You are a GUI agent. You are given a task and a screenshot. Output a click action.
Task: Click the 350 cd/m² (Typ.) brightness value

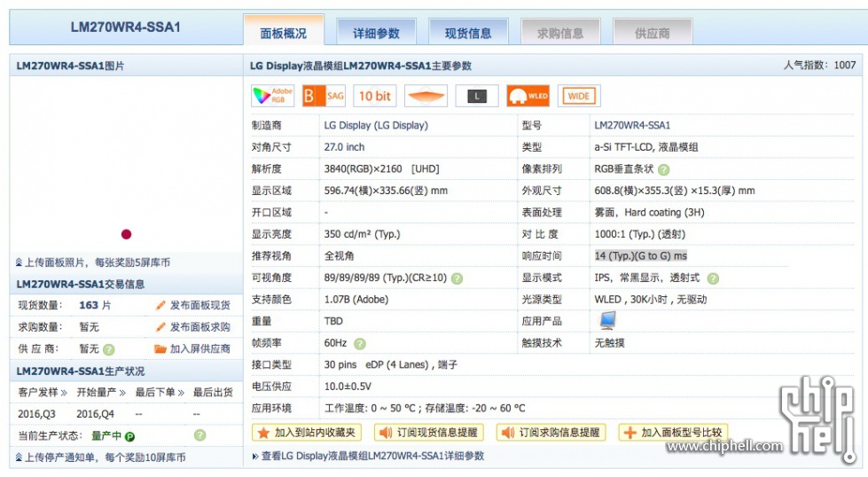point(362,234)
